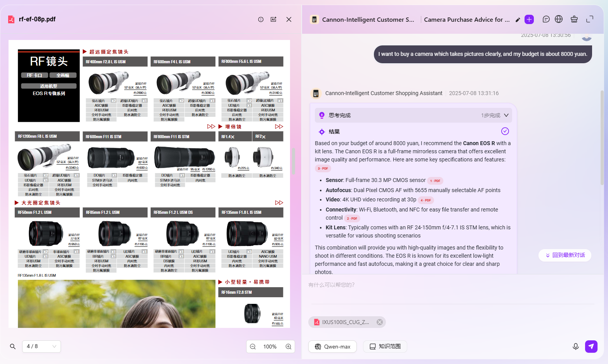Click the AI image tool icon

point(273,19)
